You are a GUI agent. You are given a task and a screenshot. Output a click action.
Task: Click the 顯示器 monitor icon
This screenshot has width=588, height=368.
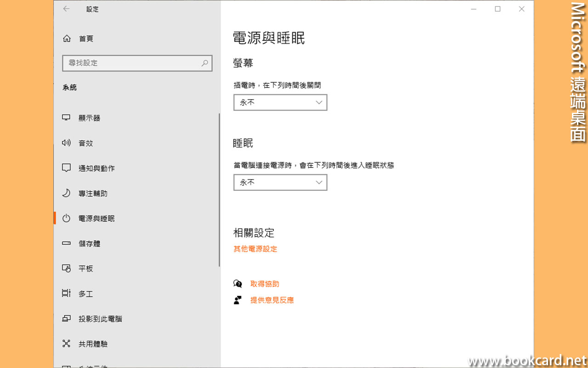click(66, 118)
